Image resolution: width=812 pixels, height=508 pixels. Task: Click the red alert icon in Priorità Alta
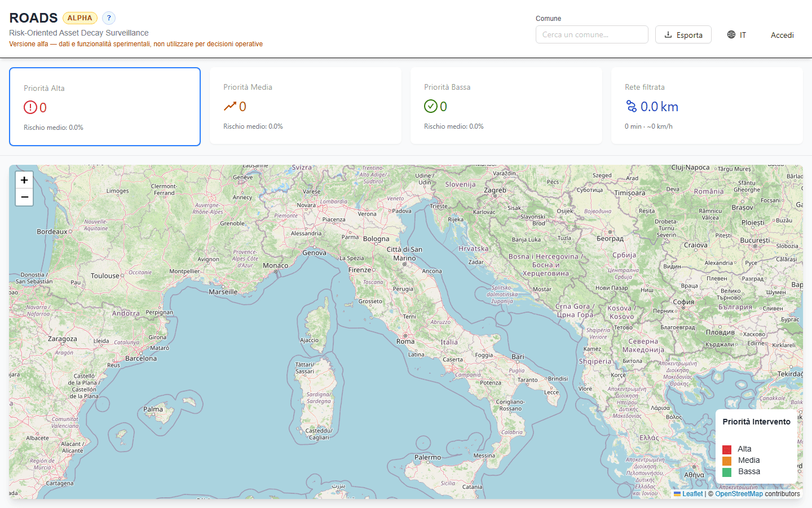click(30, 107)
